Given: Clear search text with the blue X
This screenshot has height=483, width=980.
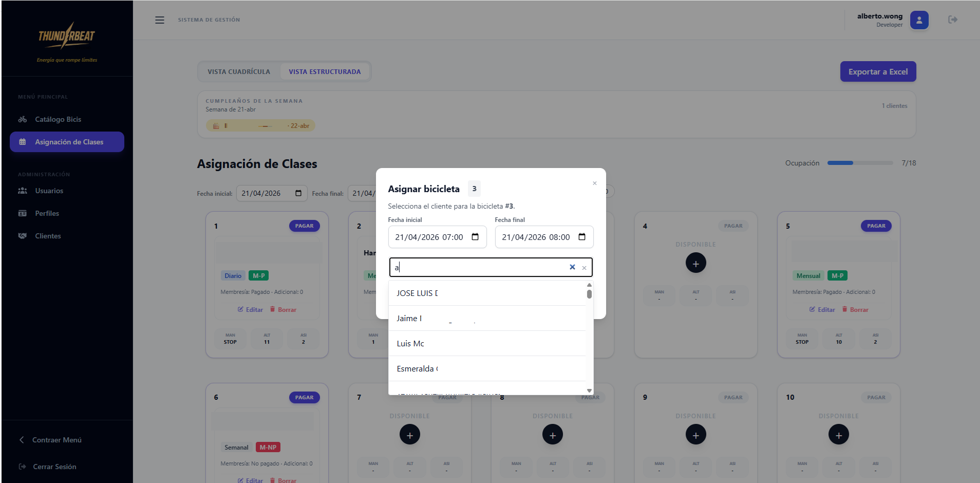Looking at the screenshot, I should (572, 267).
